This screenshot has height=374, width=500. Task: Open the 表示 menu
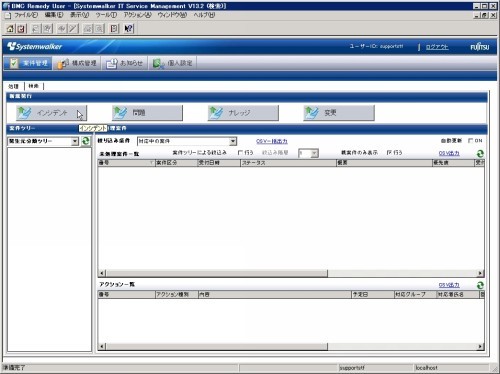coord(79,15)
